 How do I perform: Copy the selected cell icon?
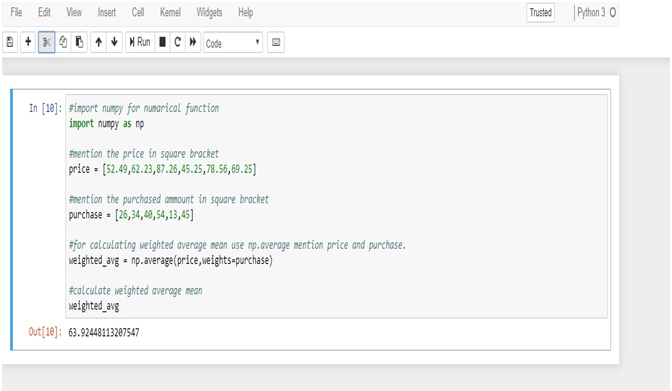tap(63, 42)
